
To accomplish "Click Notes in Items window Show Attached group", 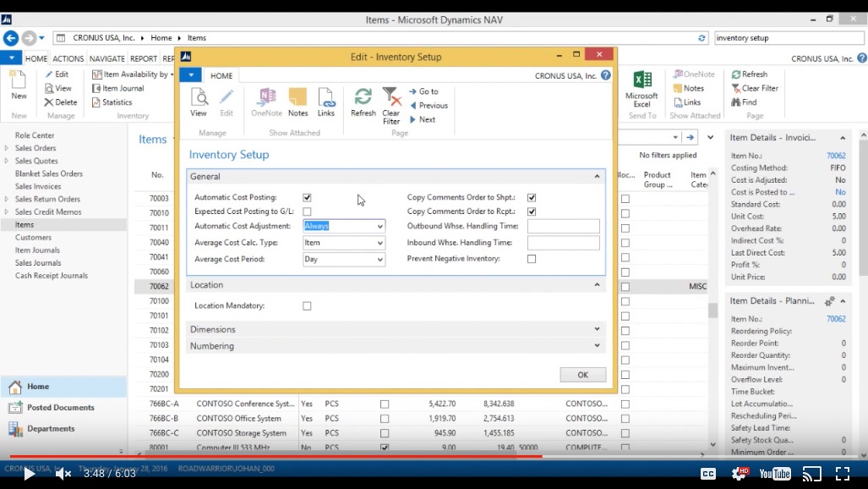I will [688, 88].
